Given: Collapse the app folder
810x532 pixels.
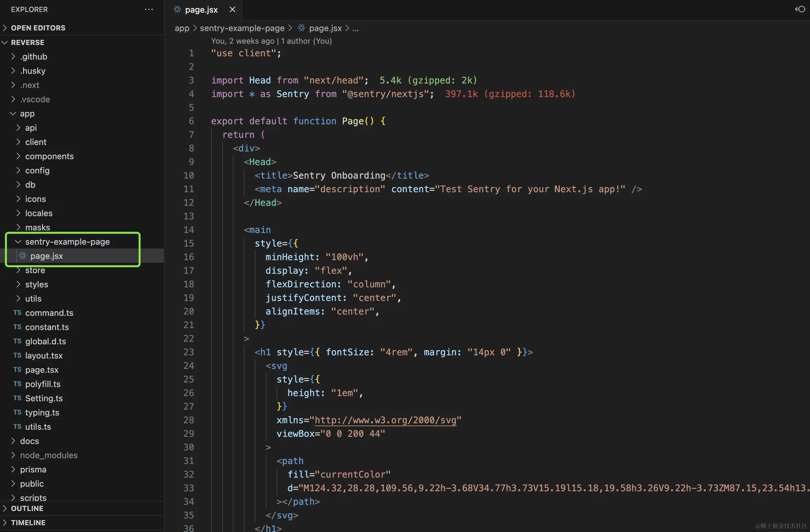Looking at the screenshot, I should 13,113.
